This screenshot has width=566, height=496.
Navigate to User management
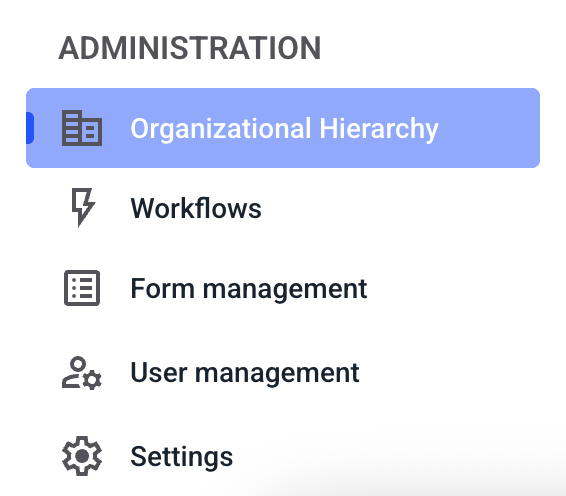[x=283, y=373]
